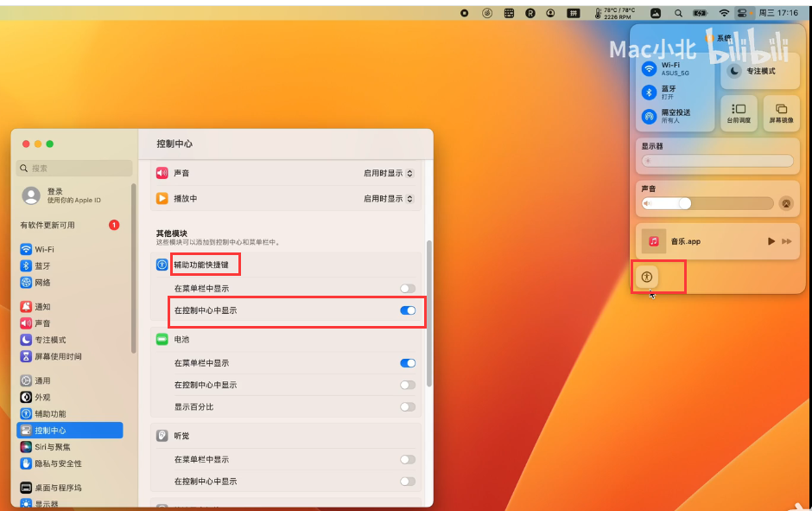
Task: Click the screen recording dot icon in menu bar
Action: pos(465,13)
